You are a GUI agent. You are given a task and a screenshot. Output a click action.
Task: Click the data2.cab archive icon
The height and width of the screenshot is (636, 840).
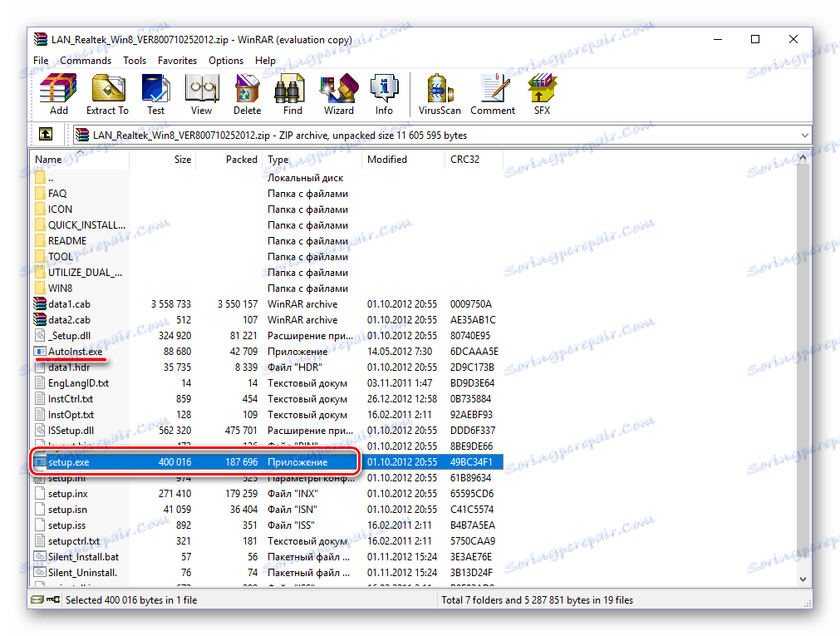tap(40, 319)
